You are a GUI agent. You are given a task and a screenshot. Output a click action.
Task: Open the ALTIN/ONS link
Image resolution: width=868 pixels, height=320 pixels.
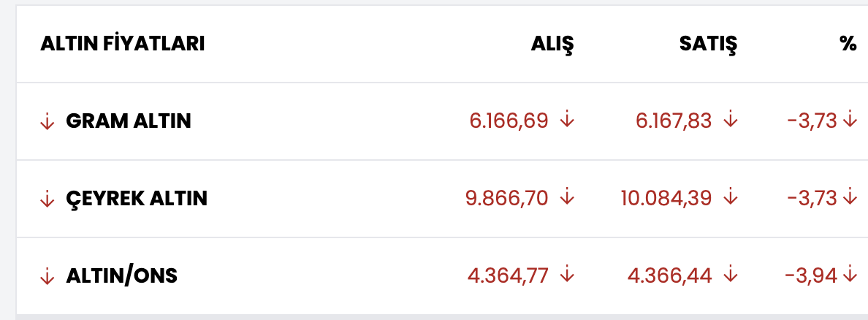pyautogui.click(x=121, y=276)
